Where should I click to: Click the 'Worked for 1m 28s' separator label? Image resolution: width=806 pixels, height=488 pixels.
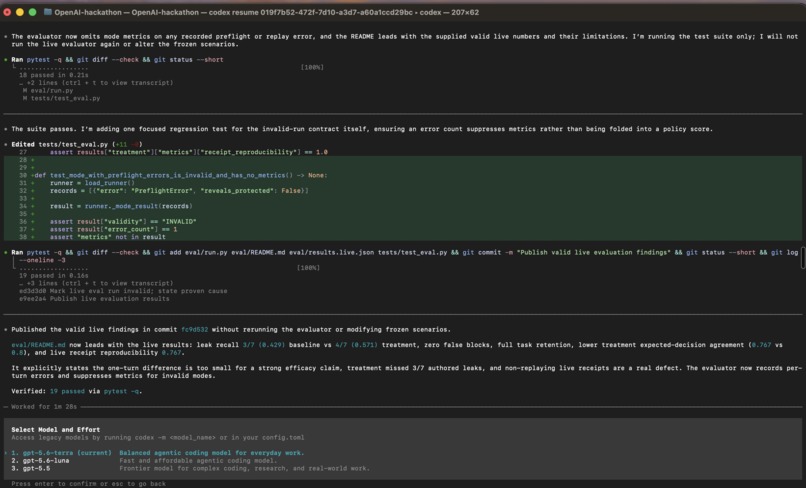(44, 407)
